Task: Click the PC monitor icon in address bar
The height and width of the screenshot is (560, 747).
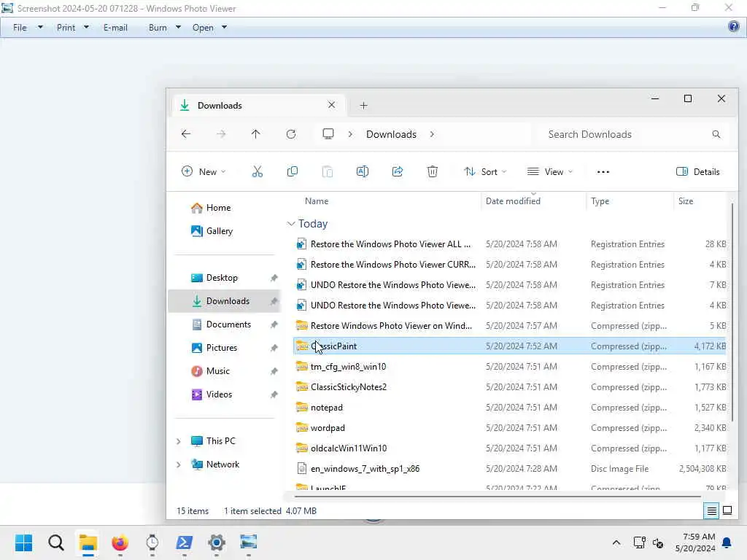Action: coord(328,134)
